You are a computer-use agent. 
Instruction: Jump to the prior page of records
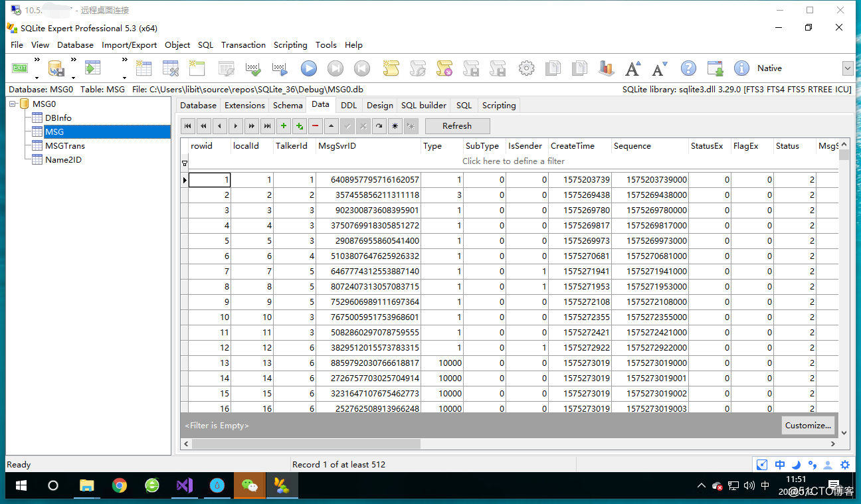(204, 126)
